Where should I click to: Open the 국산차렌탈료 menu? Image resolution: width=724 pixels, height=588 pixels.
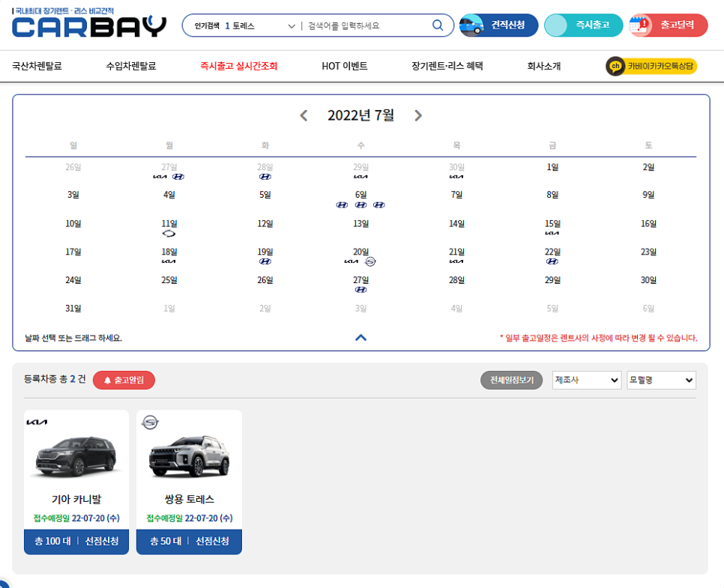[x=37, y=66]
